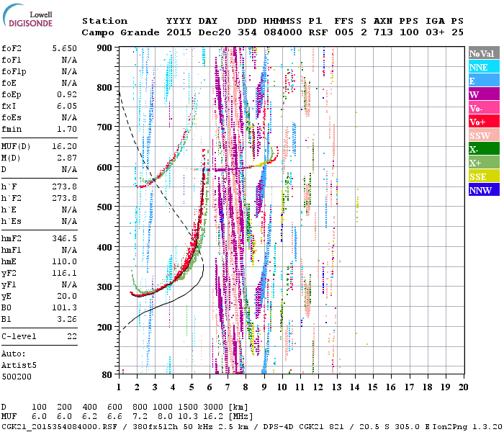Select the 6 MHz frequency axis label

[210, 387]
